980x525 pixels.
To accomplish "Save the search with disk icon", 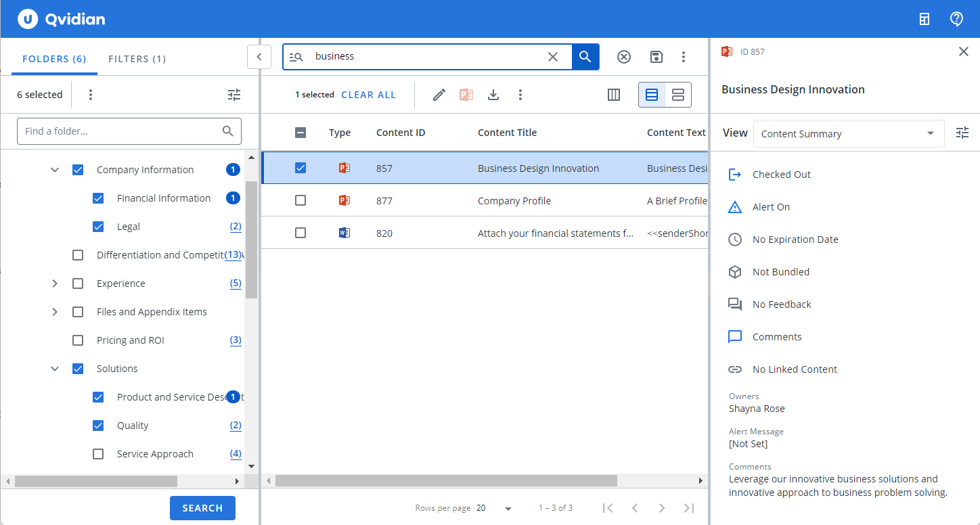I will 656,57.
